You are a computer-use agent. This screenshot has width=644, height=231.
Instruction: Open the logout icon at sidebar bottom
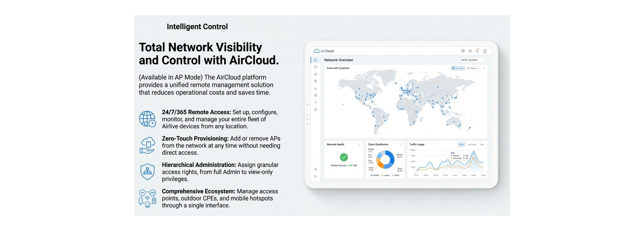tap(315, 176)
